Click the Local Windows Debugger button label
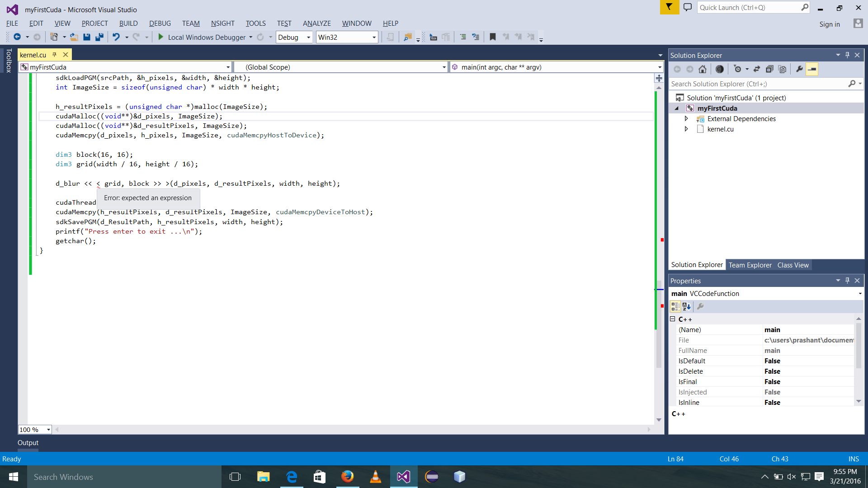The width and height of the screenshot is (868, 488). [x=207, y=37]
